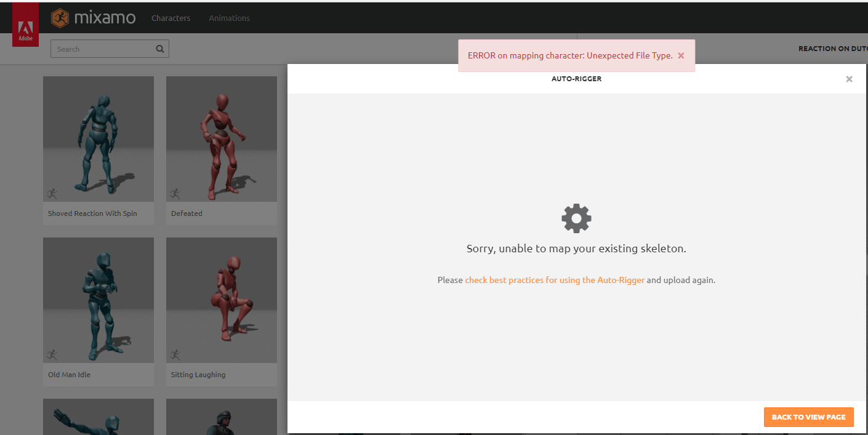868x435 pixels.
Task: Click the 'Defeated' label
Action: 187,214
